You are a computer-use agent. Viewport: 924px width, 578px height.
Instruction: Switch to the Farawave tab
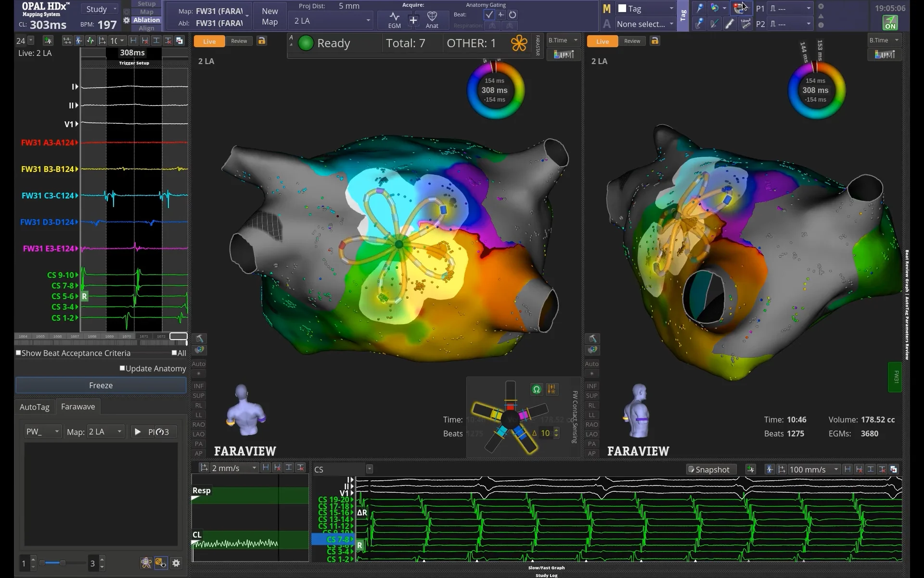tap(78, 407)
